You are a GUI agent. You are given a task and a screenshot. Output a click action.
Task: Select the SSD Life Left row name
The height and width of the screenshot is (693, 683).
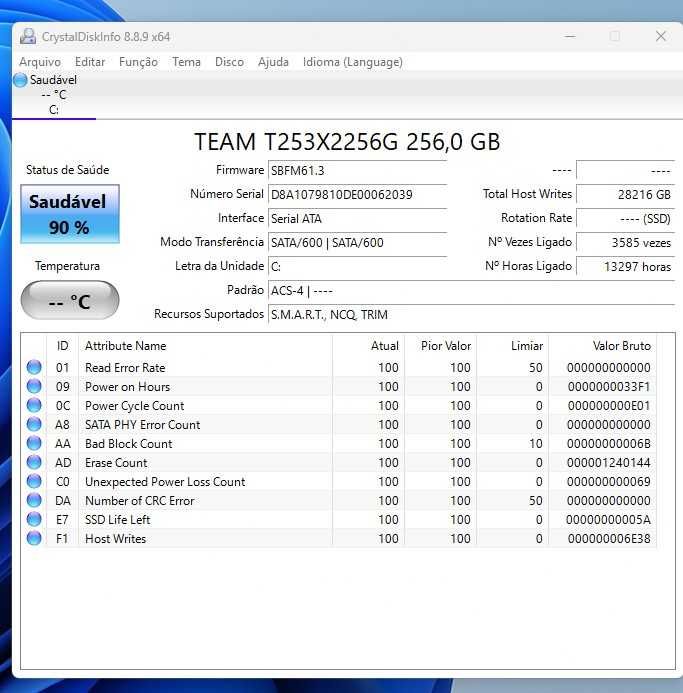[118, 520]
